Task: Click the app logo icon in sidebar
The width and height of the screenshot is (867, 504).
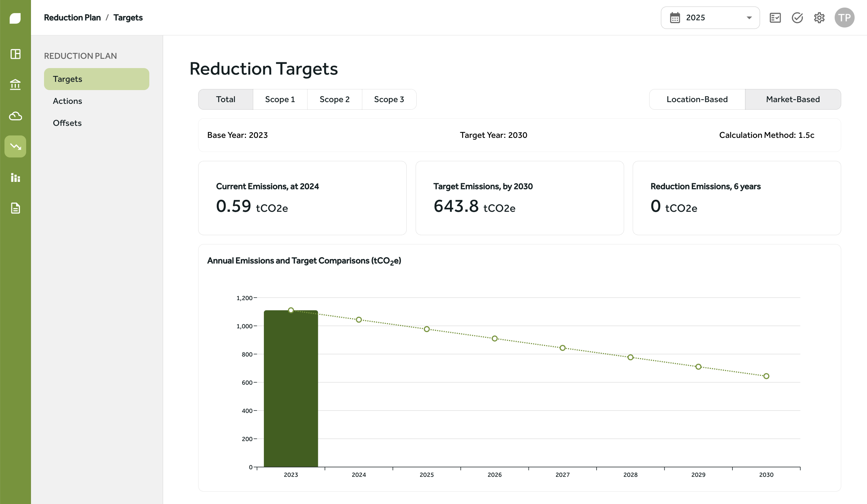Action: [15, 18]
